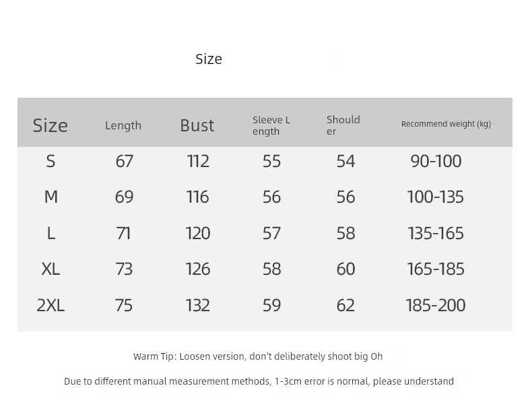
Task: Select the XL size row label
Action: (51, 269)
